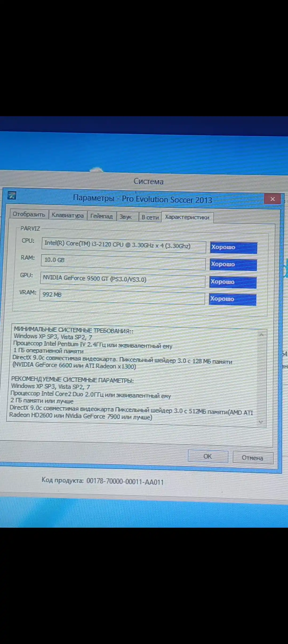Click the requirements list scroll up arrow

click(261, 335)
